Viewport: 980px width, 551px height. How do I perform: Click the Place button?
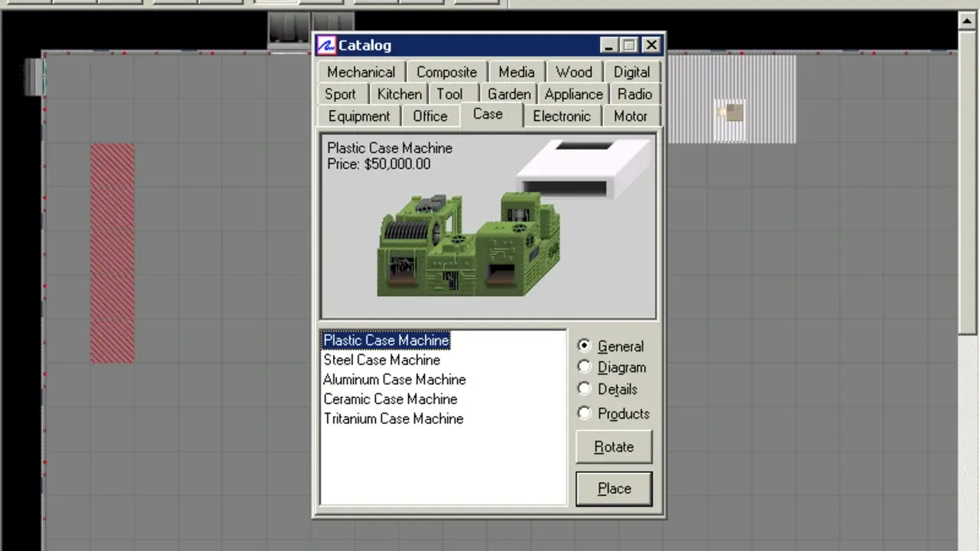pyautogui.click(x=614, y=488)
